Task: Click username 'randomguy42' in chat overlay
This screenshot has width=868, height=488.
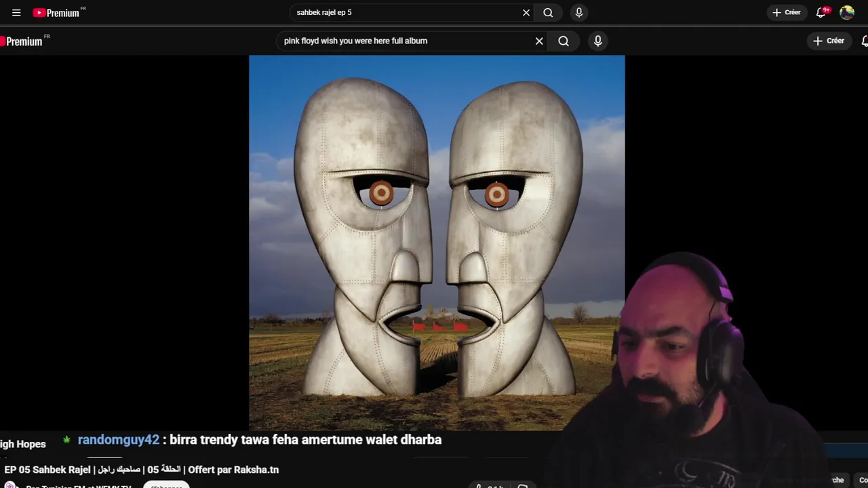Action: (x=119, y=440)
